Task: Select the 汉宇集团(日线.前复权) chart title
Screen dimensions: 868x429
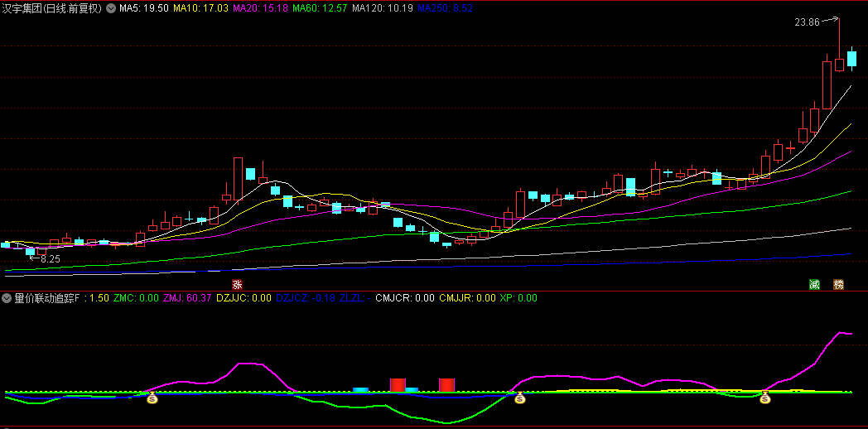Action: (x=54, y=8)
